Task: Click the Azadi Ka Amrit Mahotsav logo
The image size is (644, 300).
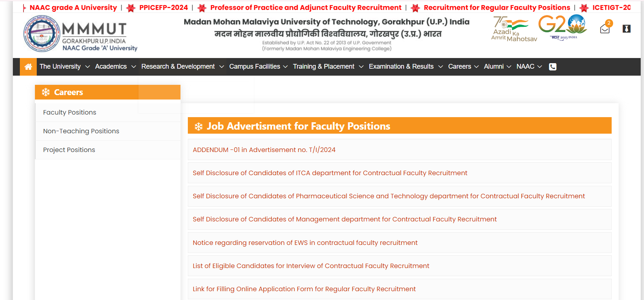Action: [514, 29]
